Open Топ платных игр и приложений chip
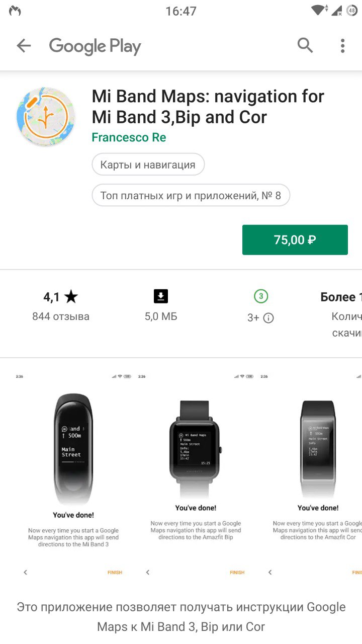 (x=191, y=195)
